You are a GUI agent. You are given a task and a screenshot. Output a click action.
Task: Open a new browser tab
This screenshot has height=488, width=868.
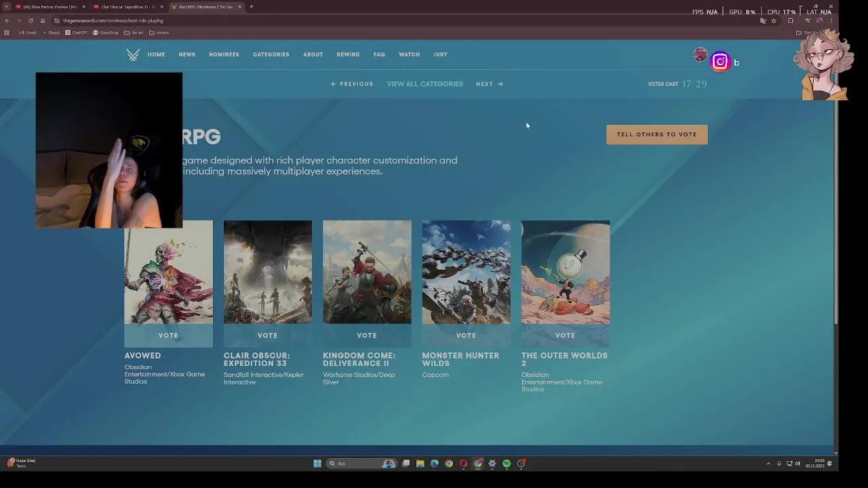point(251,7)
